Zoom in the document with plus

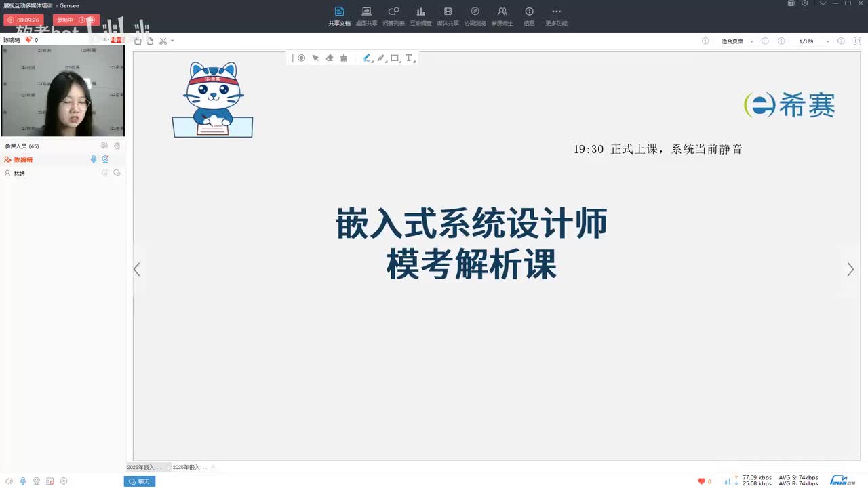point(705,41)
